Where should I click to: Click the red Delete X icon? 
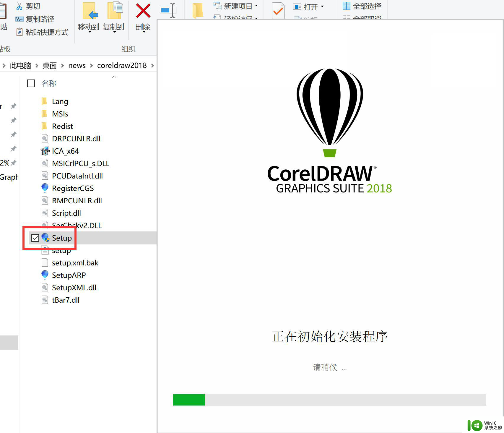tap(143, 11)
